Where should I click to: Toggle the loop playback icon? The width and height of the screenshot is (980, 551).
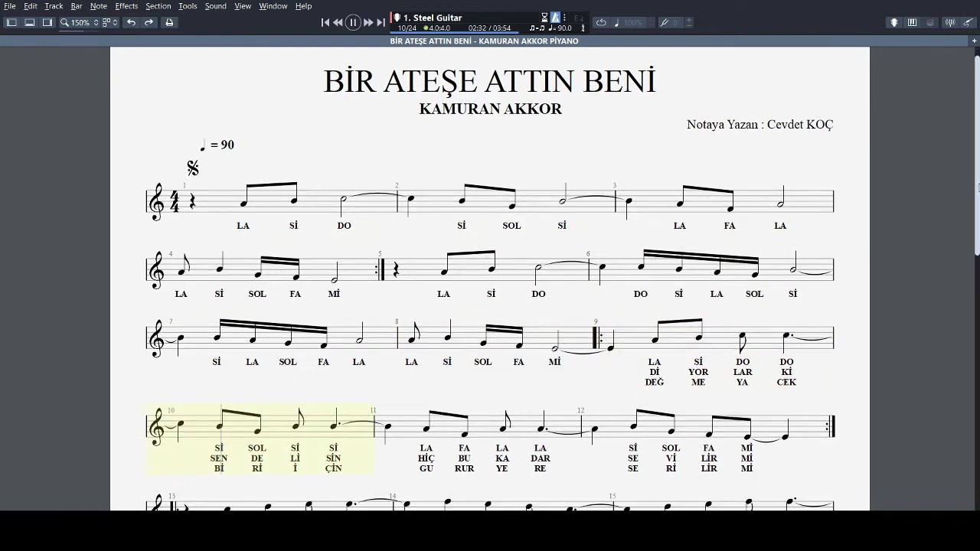pyautogui.click(x=601, y=22)
